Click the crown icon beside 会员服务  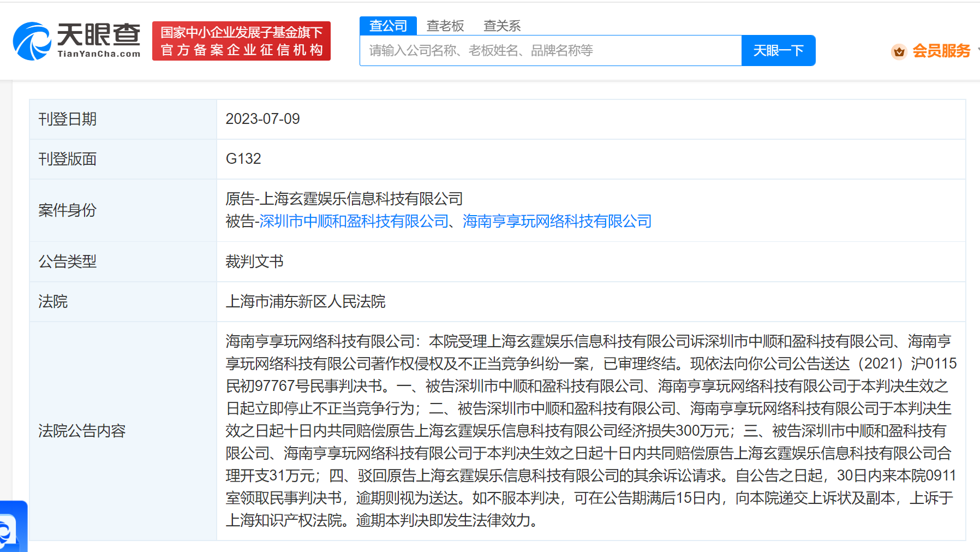(899, 51)
